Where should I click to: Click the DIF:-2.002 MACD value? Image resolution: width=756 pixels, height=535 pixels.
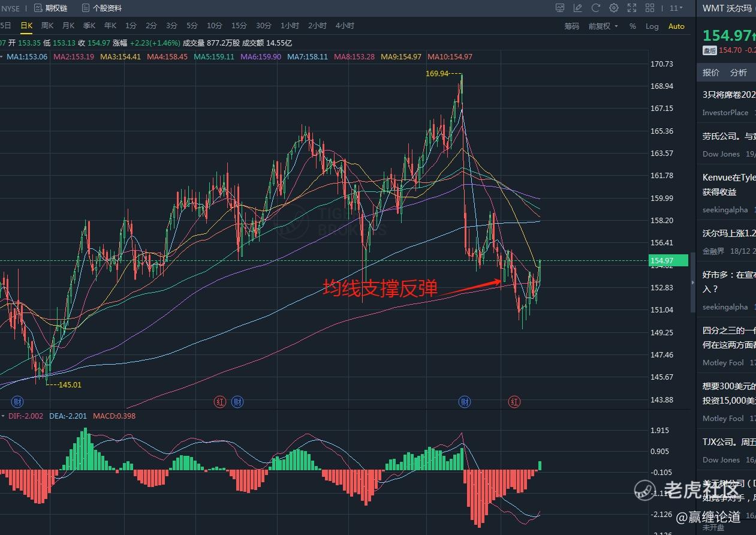coord(26,416)
